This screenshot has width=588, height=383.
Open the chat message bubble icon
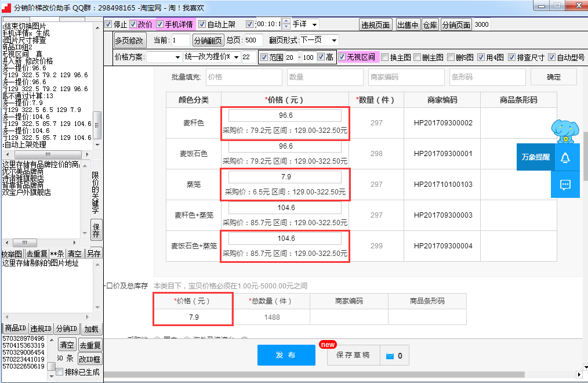pos(565,184)
